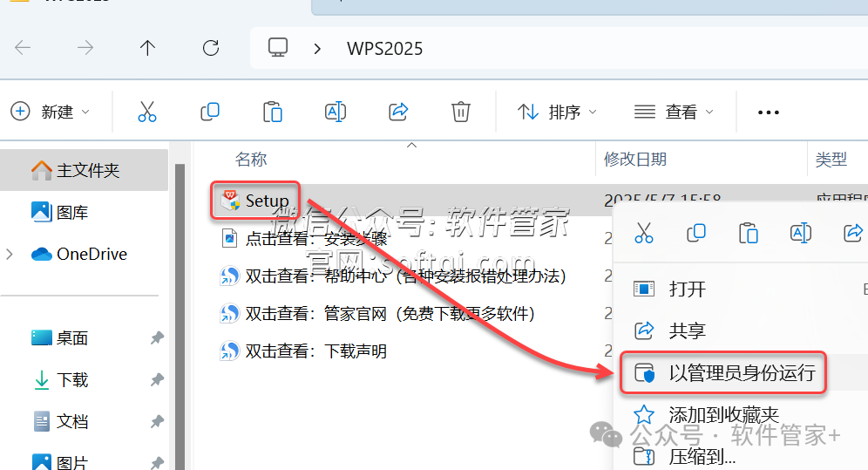Image resolution: width=868 pixels, height=470 pixels.
Task: Select the 点击查看：安装步骤 file
Action: coord(304,239)
